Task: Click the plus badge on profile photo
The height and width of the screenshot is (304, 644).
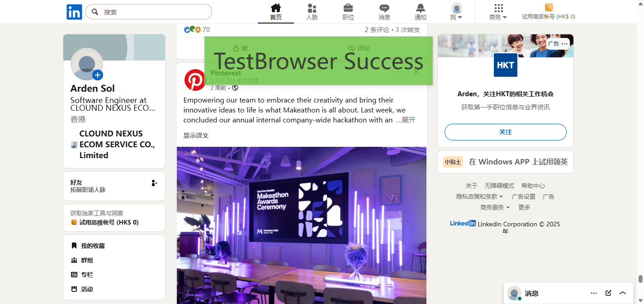Action: 98,75
